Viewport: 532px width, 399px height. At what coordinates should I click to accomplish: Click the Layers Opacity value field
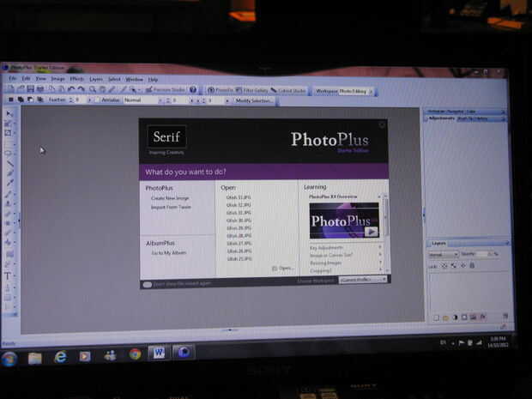pos(483,254)
